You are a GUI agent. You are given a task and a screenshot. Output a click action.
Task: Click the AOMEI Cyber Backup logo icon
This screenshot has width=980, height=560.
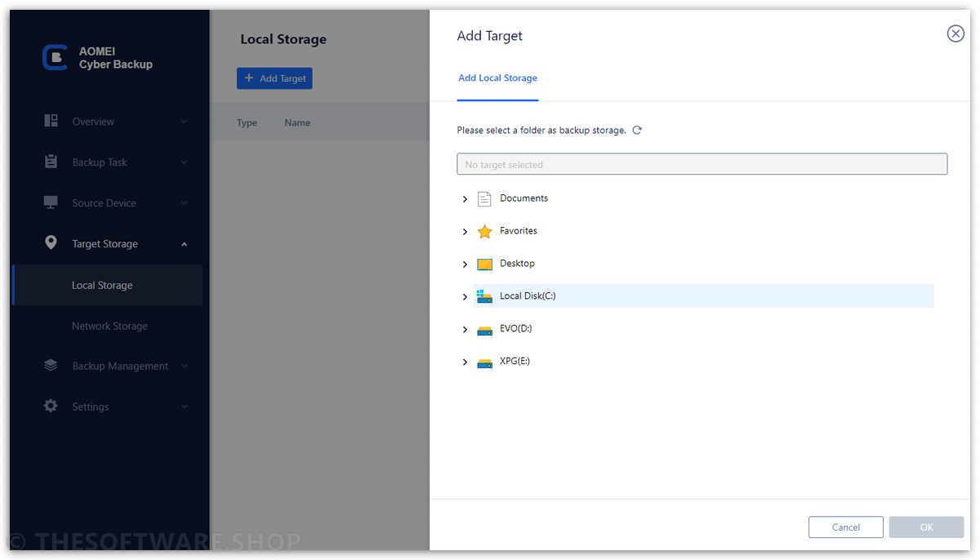click(55, 57)
